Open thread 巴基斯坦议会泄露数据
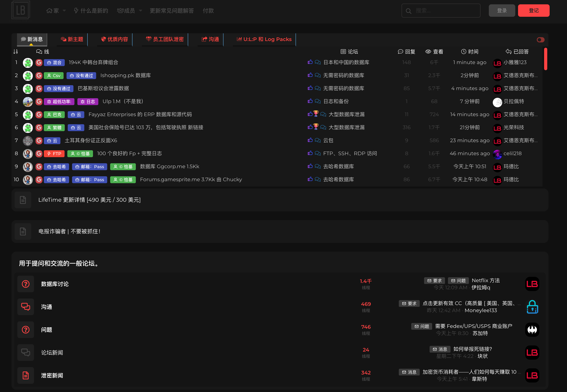The image size is (567, 392). point(103,88)
